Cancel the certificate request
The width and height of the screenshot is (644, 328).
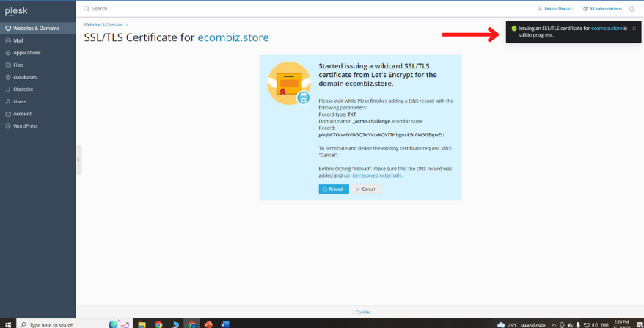pos(366,189)
